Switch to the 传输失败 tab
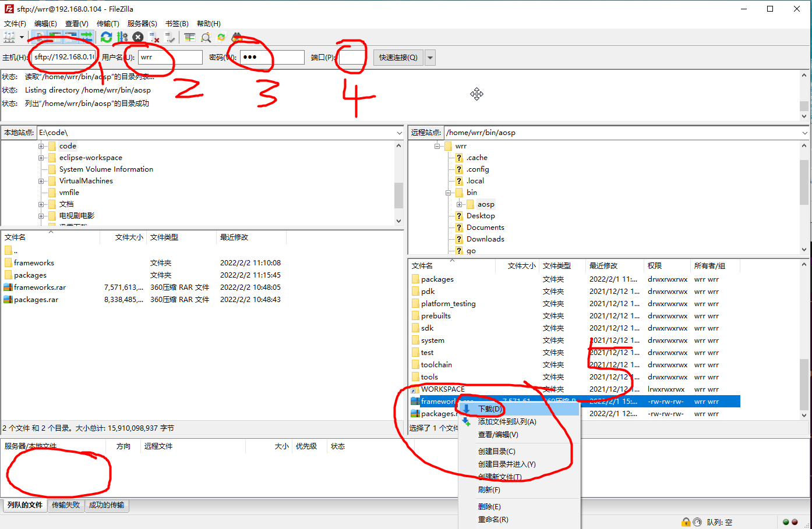Viewport: 812px width, 529px height. [66, 505]
